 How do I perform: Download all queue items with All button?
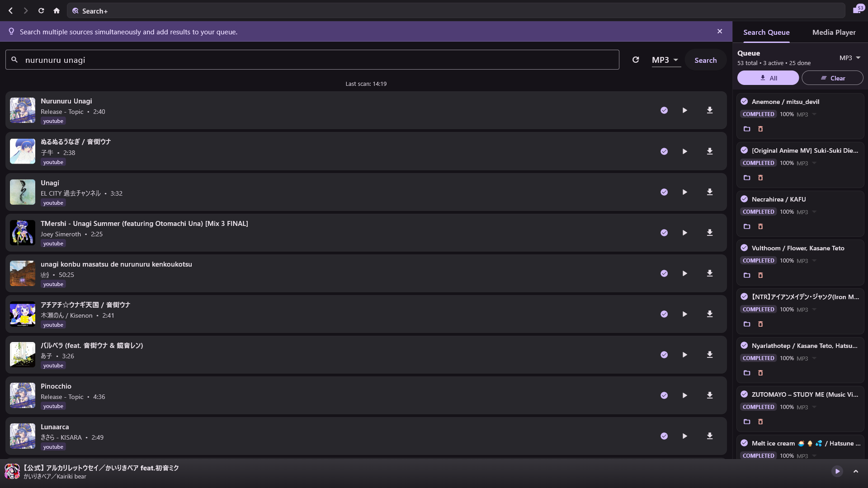coord(768,78)
